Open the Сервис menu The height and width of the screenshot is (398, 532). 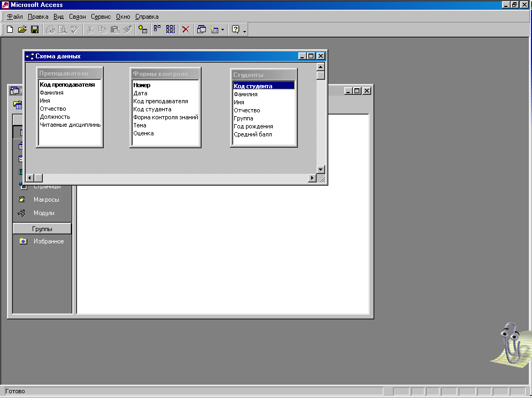101,17
